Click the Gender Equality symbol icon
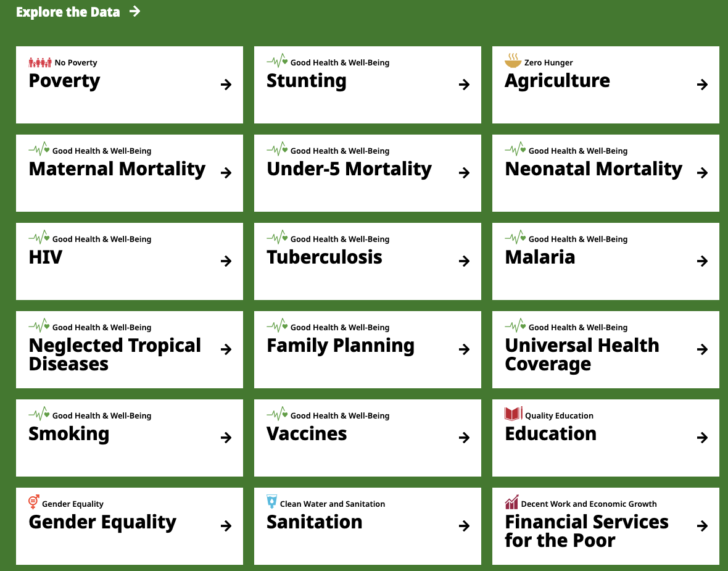Screen dimensions: 728x571 [x=34, y=502]
